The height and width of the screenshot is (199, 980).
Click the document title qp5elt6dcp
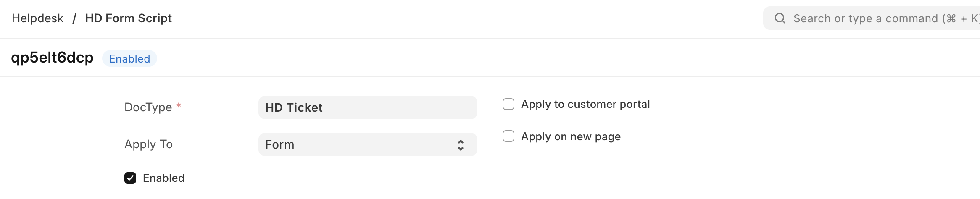[x=52, y=58]
